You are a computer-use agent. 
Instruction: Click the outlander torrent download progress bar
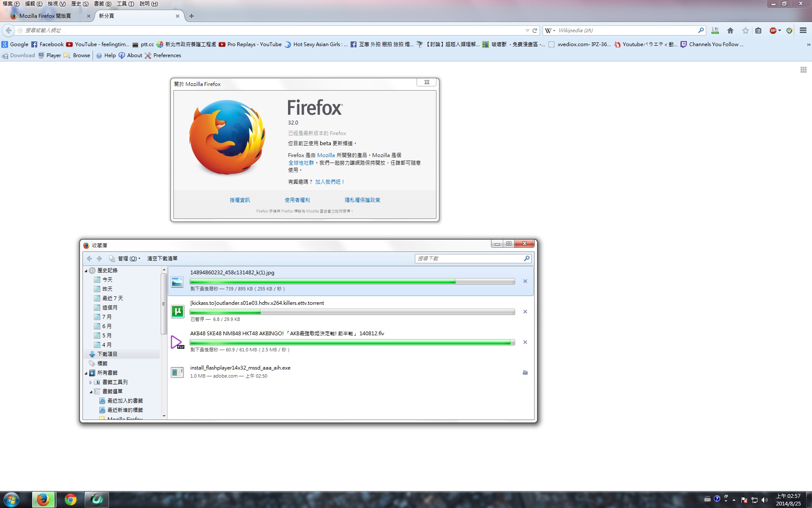(x=352, y=312)
